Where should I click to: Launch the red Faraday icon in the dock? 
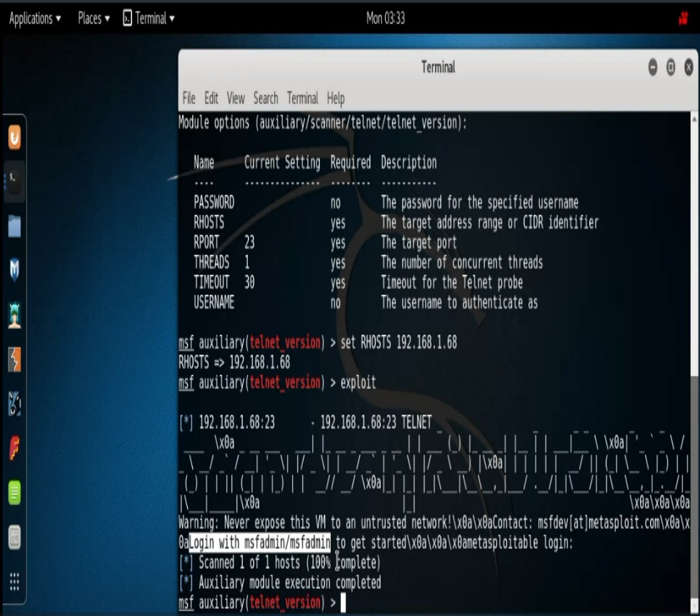(14, 448)
